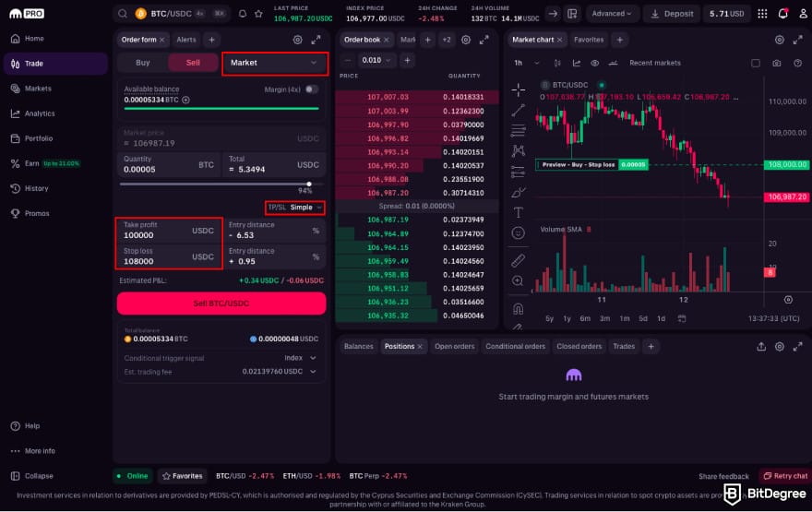Click the Sell BTC/USDC button

(x=221, y=304)
